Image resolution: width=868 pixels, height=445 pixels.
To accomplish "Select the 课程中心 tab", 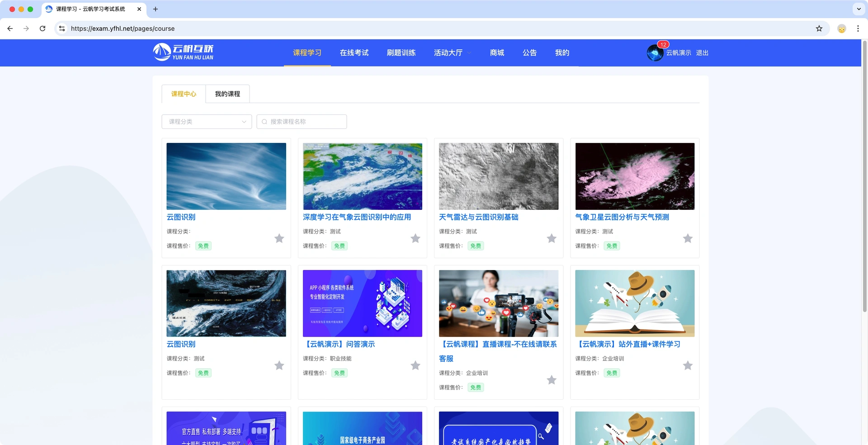I will 184,94.
